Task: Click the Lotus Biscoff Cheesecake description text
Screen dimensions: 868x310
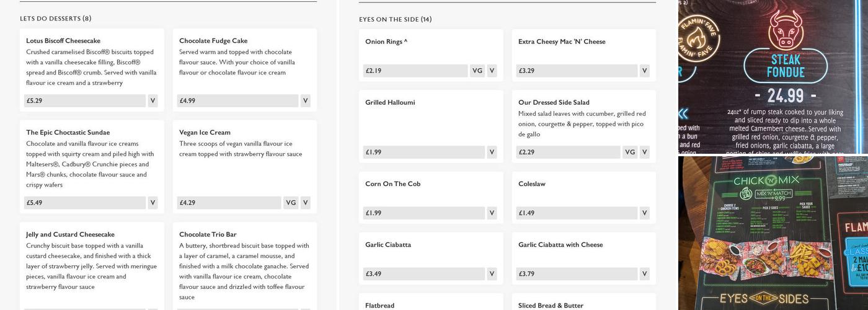Action: click(x=91, y=68)
